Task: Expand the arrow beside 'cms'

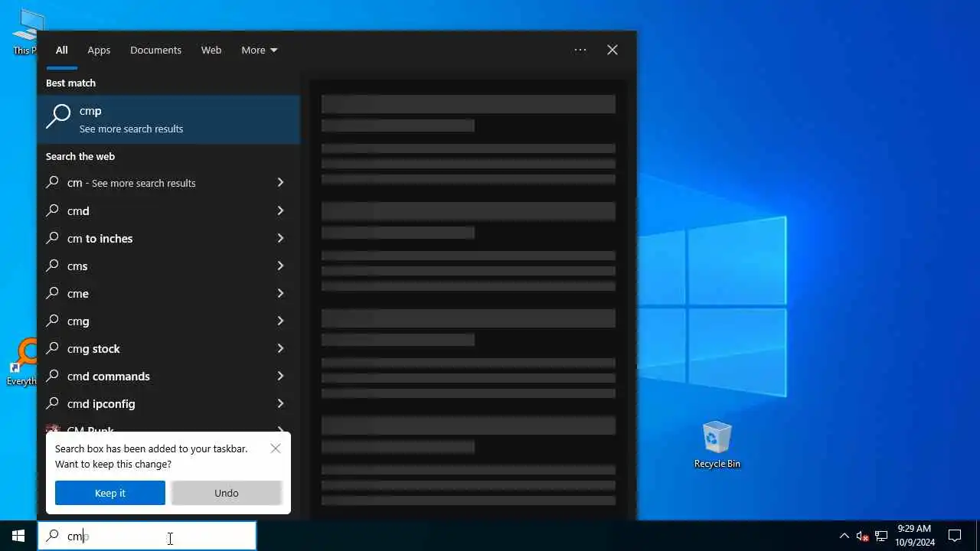Action: (x=280, y=266)
